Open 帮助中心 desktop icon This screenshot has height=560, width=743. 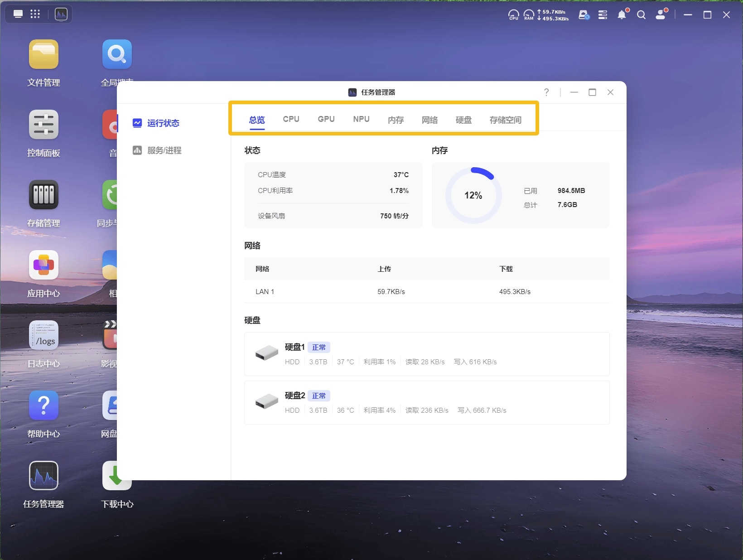(x=43, y=406)
